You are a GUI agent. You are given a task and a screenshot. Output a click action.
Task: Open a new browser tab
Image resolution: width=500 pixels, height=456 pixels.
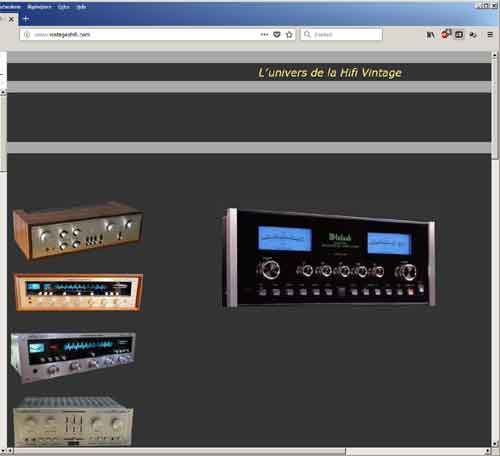(x=26, y=19)
